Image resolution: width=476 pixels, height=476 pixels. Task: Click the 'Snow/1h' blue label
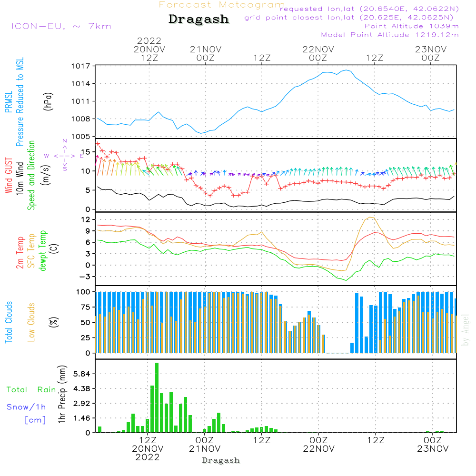coord(26,407)
